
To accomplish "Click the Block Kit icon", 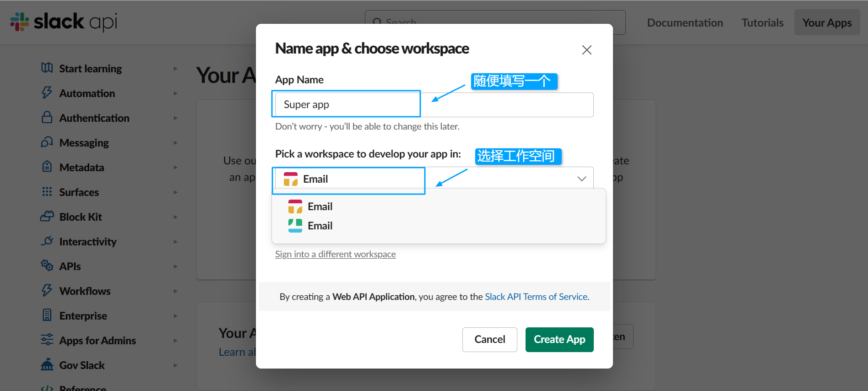I will click(47, 217).
